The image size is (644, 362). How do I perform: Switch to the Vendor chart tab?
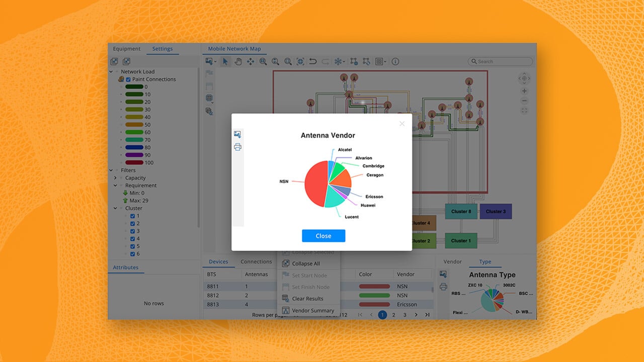pos(453,261)
